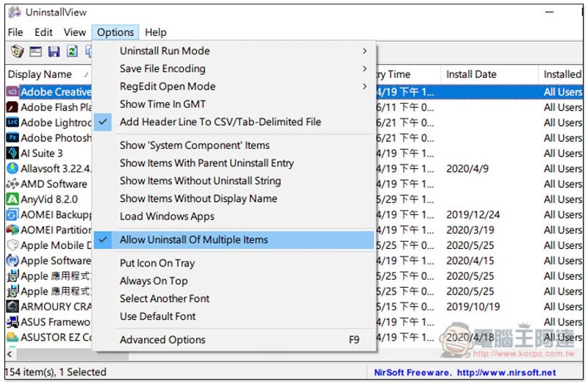Select the AnyVid 8.2.0 icon
This screenshot has width=588, height=384.
point(12,199)
